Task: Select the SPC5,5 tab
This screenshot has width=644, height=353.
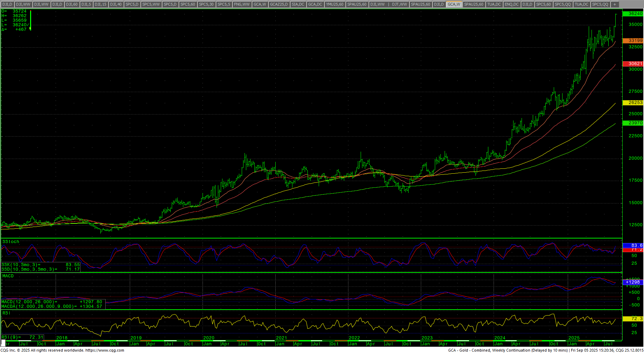Action: point(224,4)
